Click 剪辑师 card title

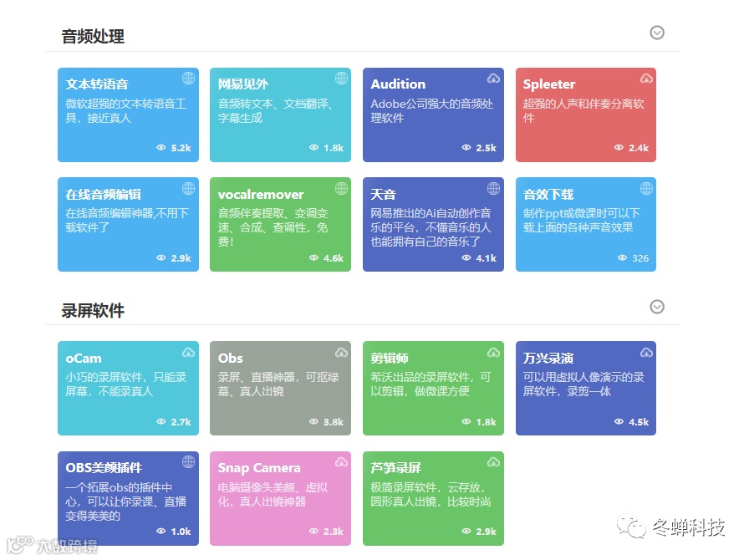click(390, 359)
